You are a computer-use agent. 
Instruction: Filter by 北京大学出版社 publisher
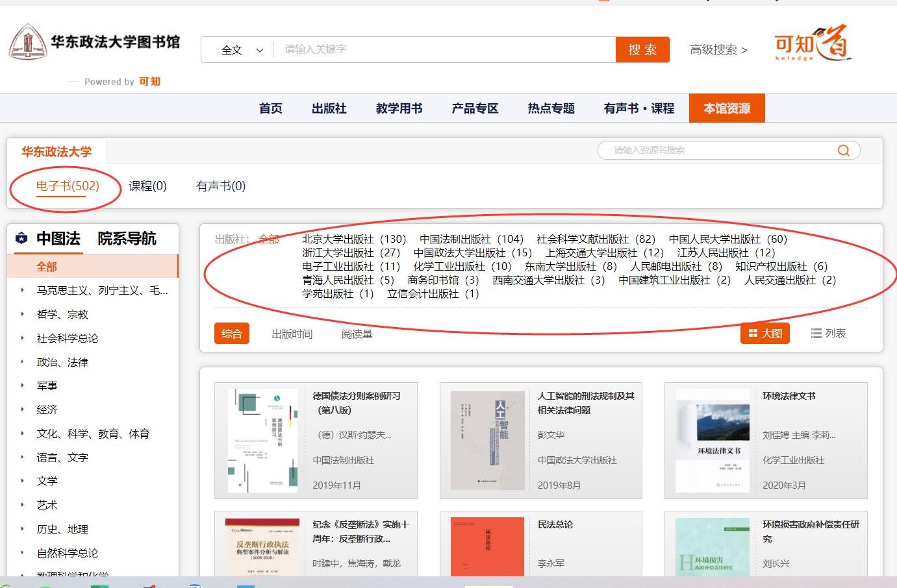353,239
